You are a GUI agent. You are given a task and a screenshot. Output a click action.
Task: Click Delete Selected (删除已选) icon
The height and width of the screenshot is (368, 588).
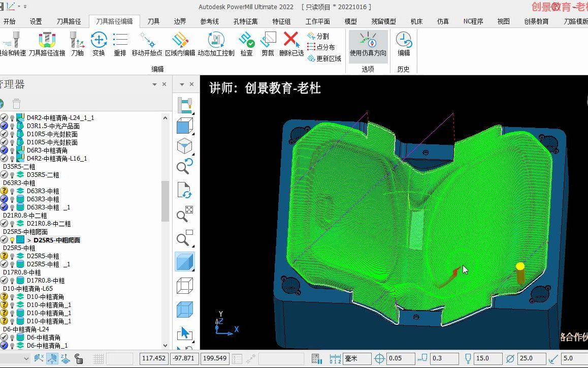coord(291,44)
